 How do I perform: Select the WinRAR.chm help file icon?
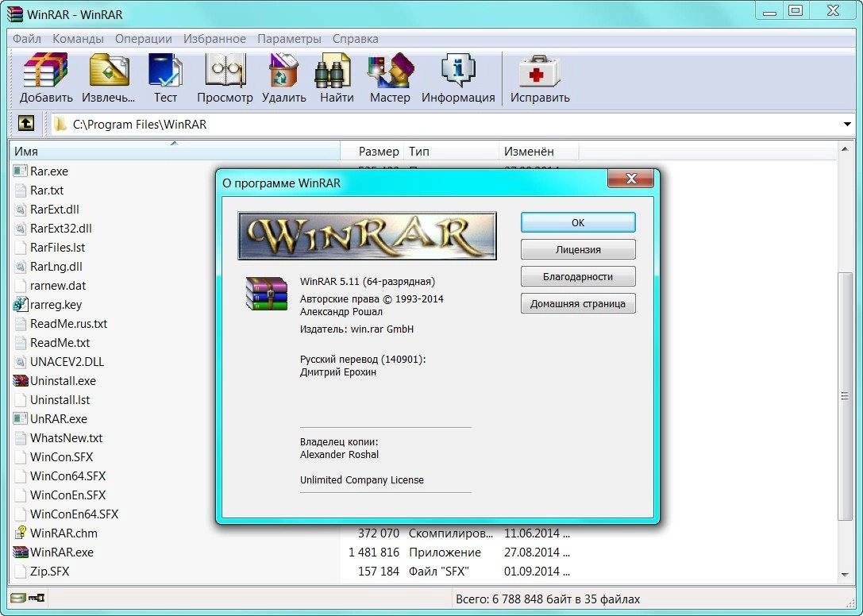(x=21, y=533)
